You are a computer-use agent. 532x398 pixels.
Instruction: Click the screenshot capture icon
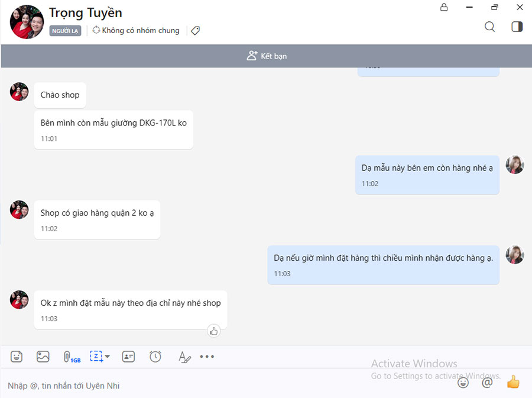[96, 356]
